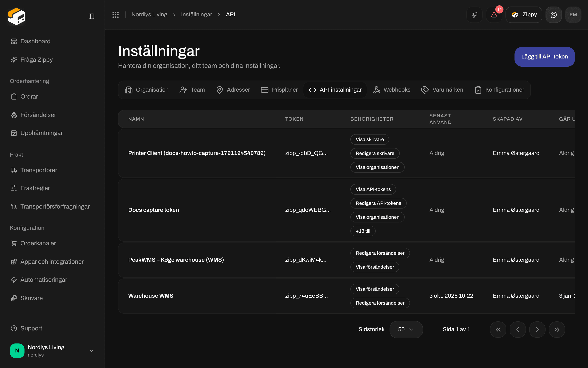
Task: Go to previous page of tokens
Action: [518, 329]
